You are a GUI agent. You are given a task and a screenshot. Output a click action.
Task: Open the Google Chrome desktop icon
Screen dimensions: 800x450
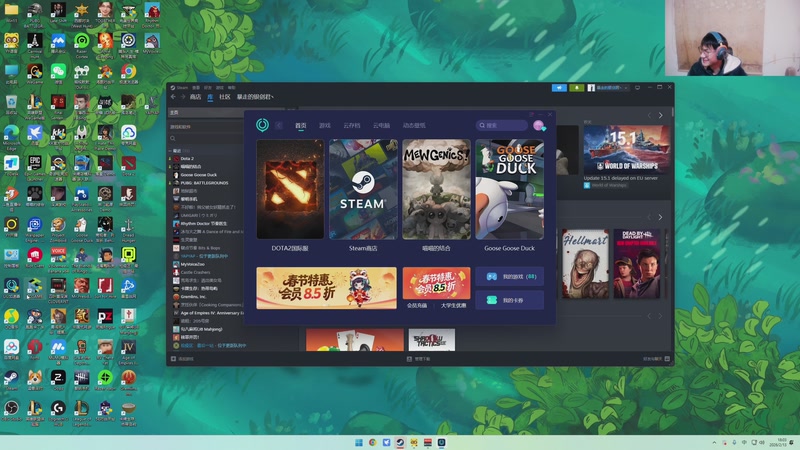(129, 74)
